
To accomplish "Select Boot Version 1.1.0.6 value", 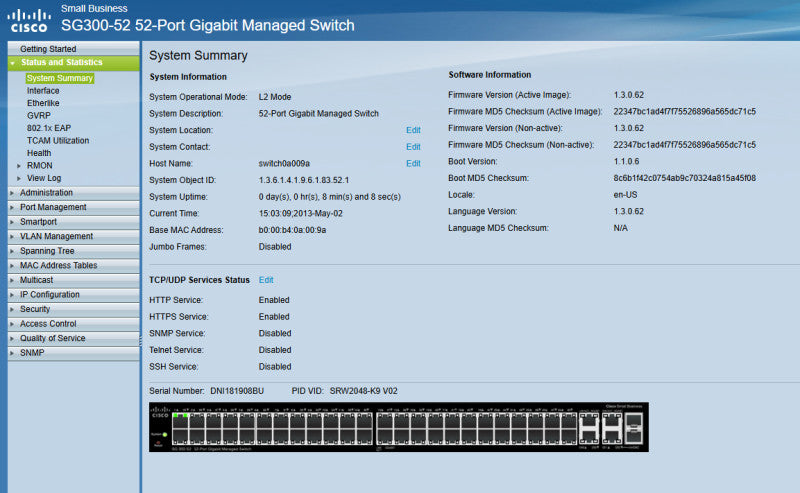I will [626, 161].
